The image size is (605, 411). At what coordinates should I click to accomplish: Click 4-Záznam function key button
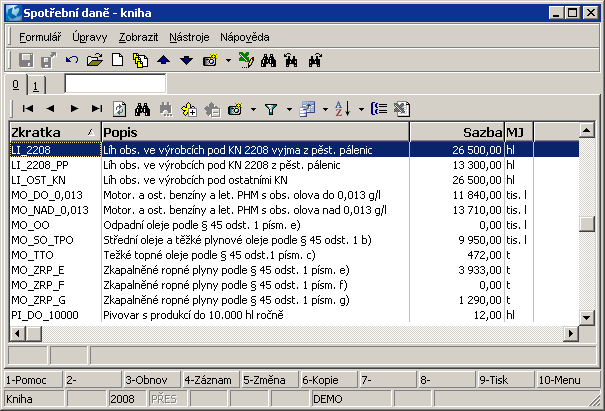point(211,380)
